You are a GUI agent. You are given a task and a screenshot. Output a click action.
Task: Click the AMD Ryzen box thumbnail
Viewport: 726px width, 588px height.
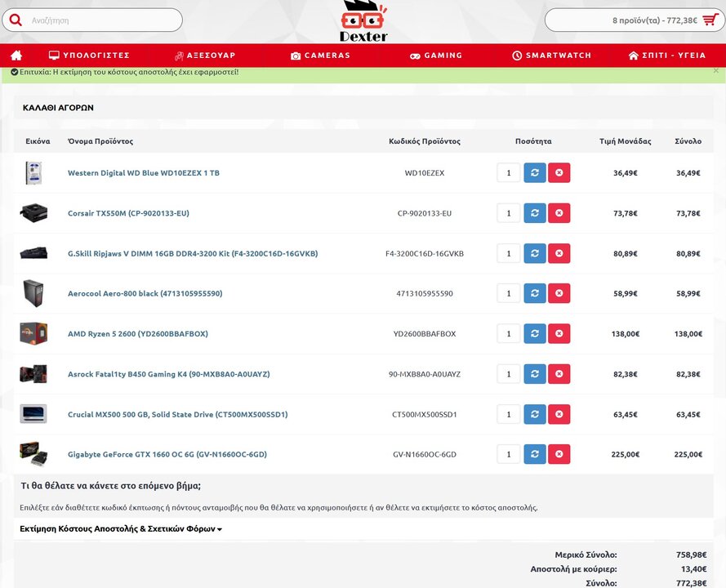[33, 334]
